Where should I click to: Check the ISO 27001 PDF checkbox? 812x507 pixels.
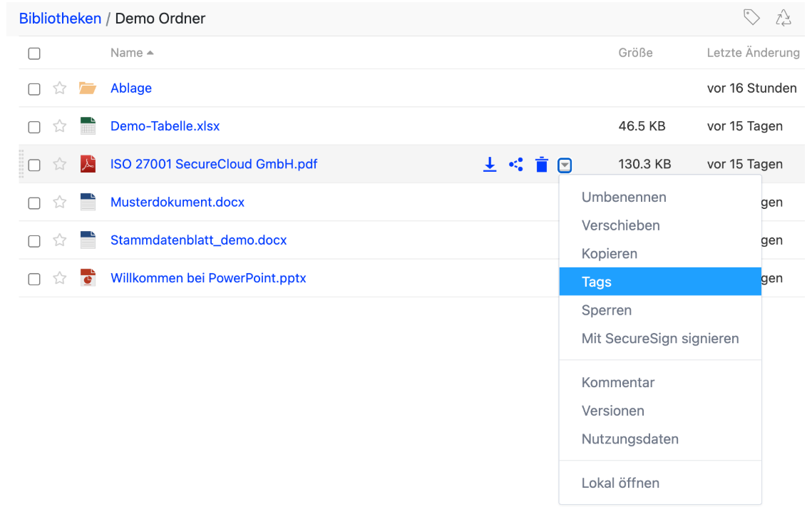tap(34, 165)
